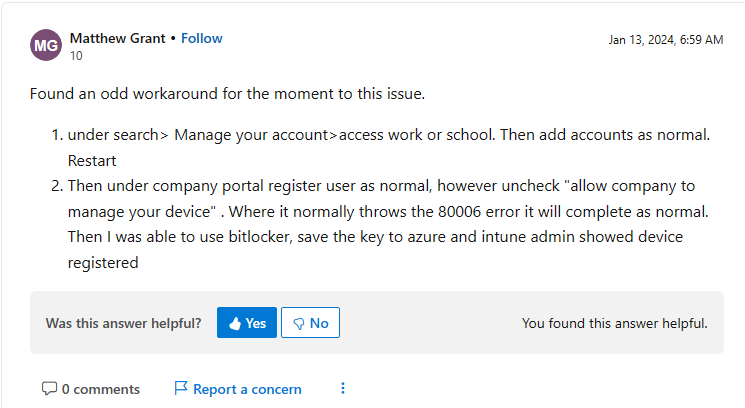Click the flag icon beside Report a concern
745x408 pixels.
tap(181, 388)
